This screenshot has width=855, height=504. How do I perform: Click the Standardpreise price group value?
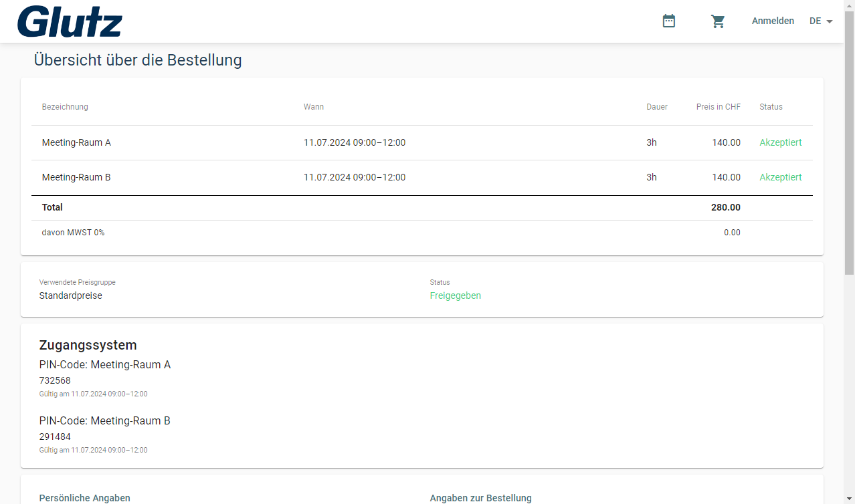tap(71, 295)
